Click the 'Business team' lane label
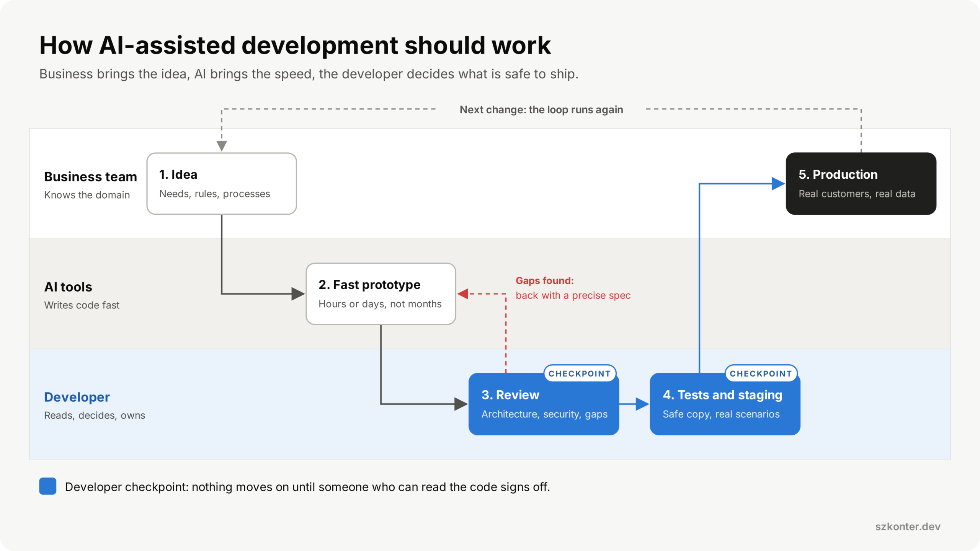The width and height of the screenshot is (980, 551). [x=90, y=177]
